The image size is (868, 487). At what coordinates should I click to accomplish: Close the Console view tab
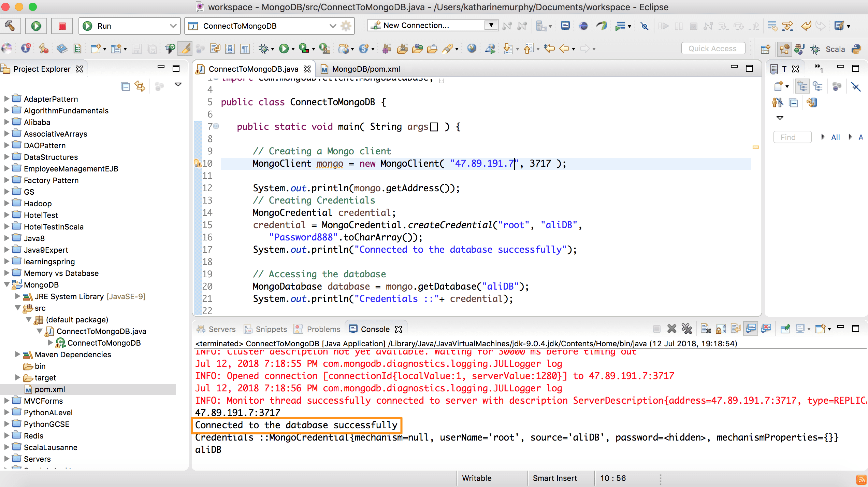pyautogui.click(x=399, y=329)
